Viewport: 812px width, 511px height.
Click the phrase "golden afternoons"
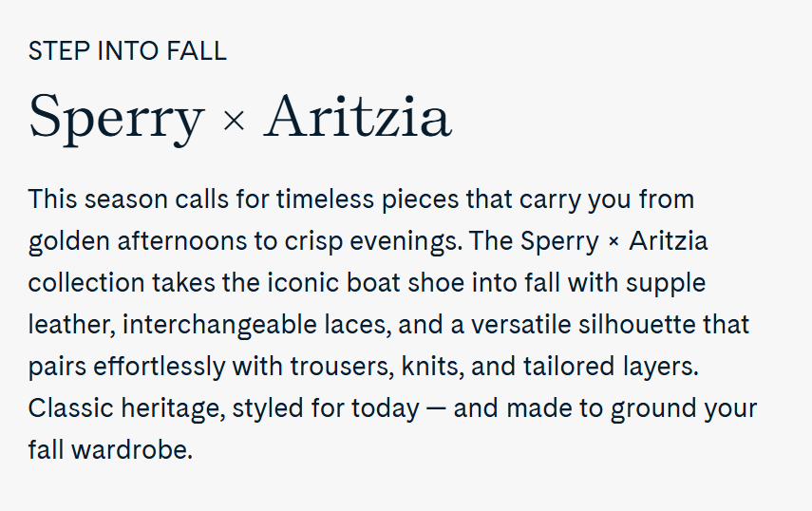139,242
